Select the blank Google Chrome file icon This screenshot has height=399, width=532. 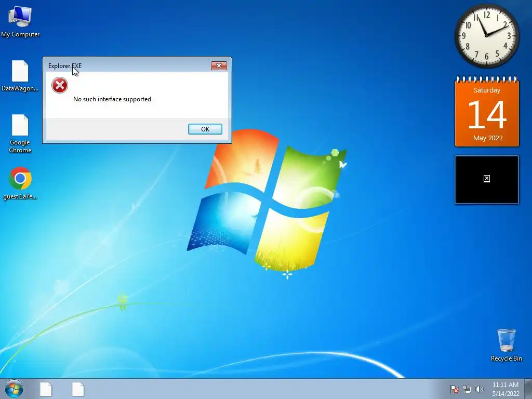pyautogui.click(x=20, y=134)
